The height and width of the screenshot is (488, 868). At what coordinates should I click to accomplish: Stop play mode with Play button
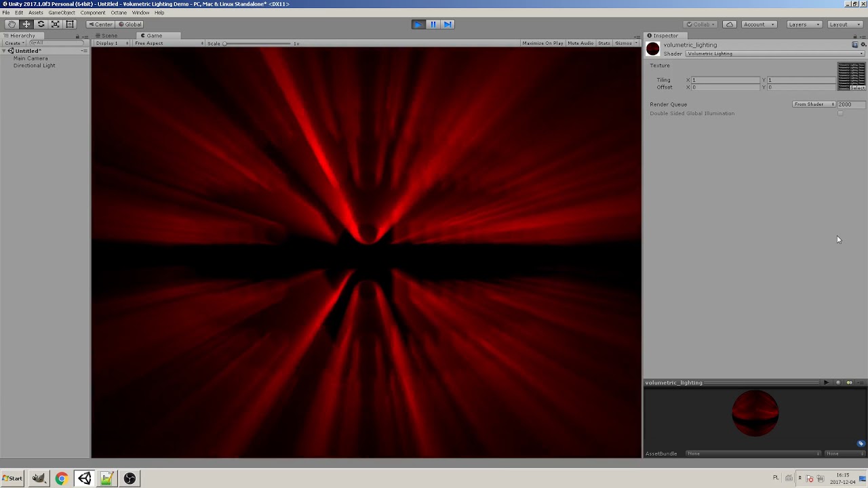coord(418,24)
